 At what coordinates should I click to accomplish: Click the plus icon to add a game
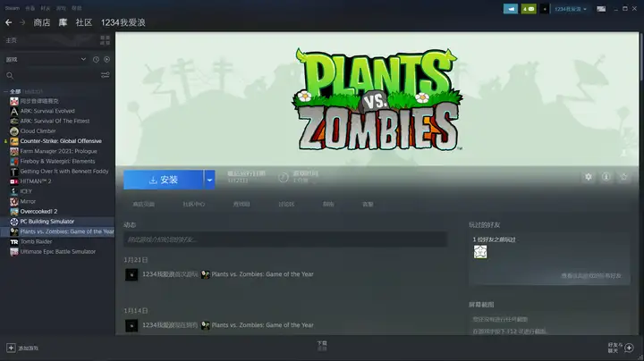coord(11,348)
